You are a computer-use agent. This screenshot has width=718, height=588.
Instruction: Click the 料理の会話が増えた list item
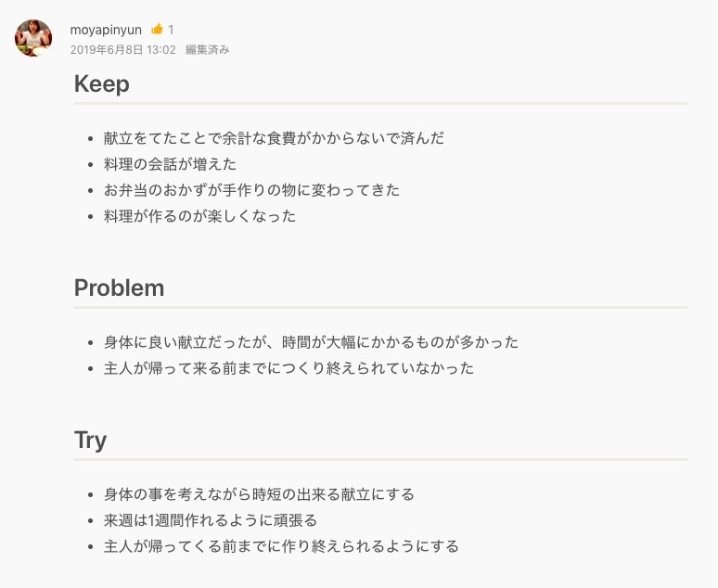(170, 164)
